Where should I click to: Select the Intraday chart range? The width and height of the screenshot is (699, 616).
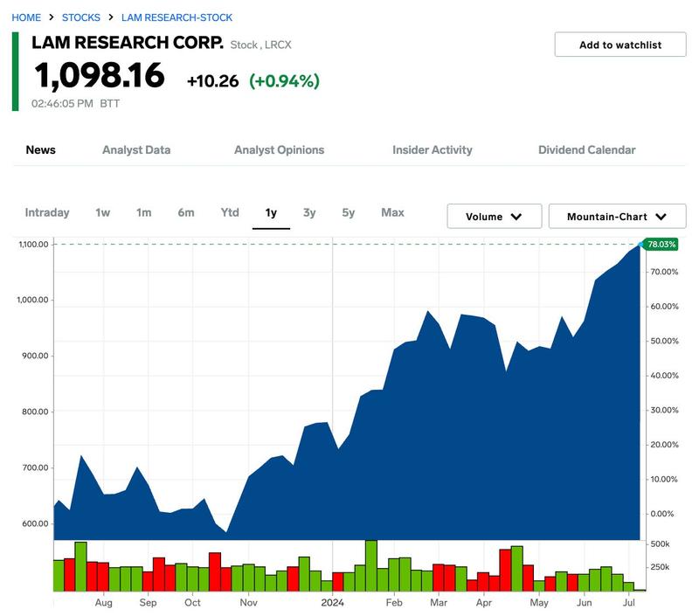click(x=47, y=212)
